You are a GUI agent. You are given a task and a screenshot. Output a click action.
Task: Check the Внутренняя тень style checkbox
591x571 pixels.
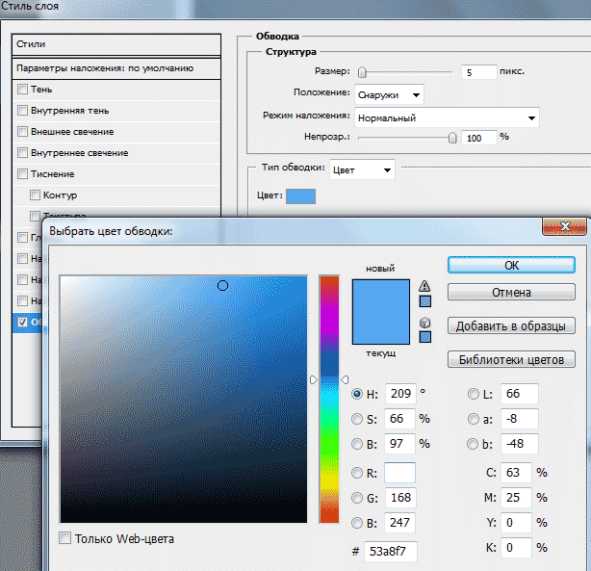23,110
